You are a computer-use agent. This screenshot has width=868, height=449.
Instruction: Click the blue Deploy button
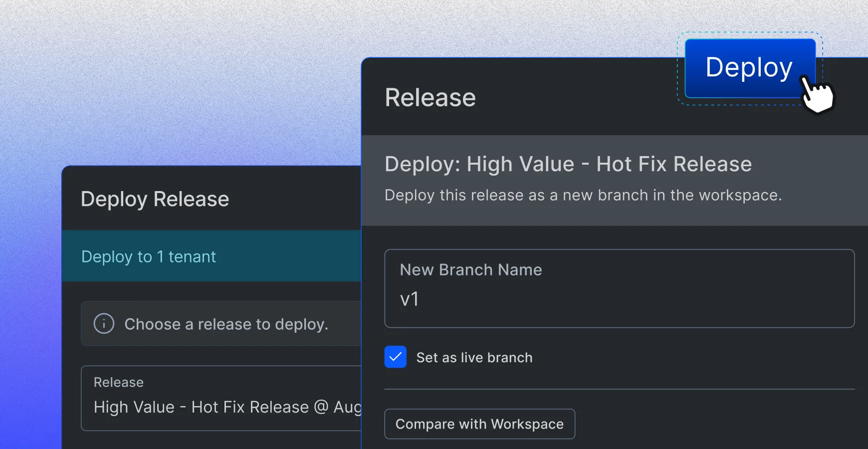(x=750, y=68)
